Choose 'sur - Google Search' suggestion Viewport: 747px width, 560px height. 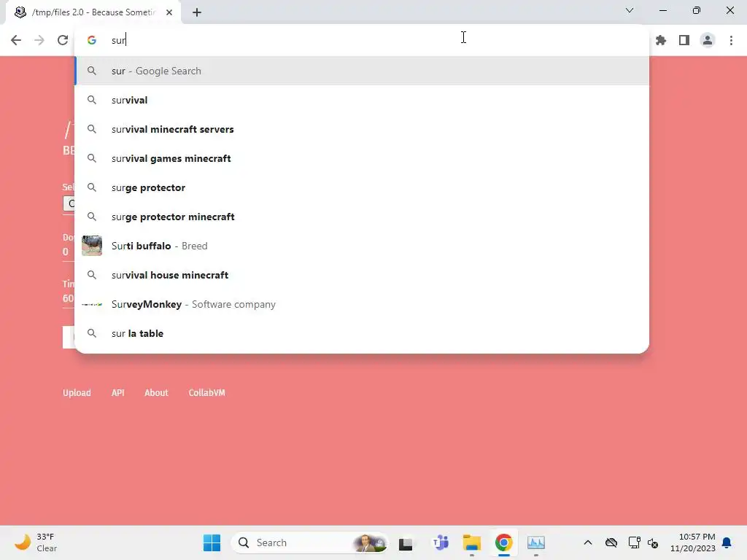point(362,71)
